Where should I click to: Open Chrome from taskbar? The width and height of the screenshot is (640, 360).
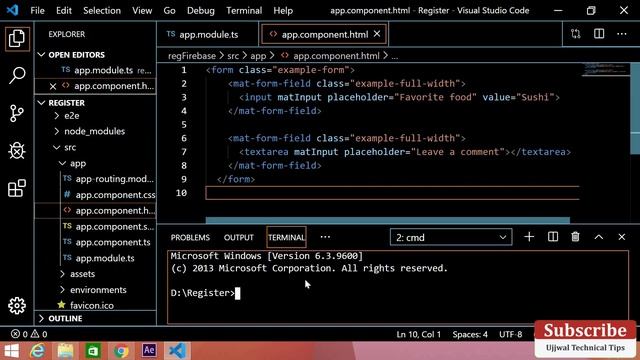click(x=121, y=351)
